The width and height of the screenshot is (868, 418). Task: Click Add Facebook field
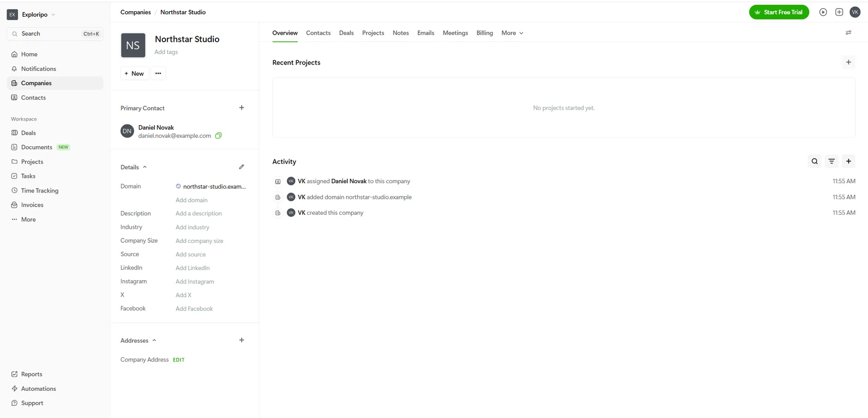(194, 308)
